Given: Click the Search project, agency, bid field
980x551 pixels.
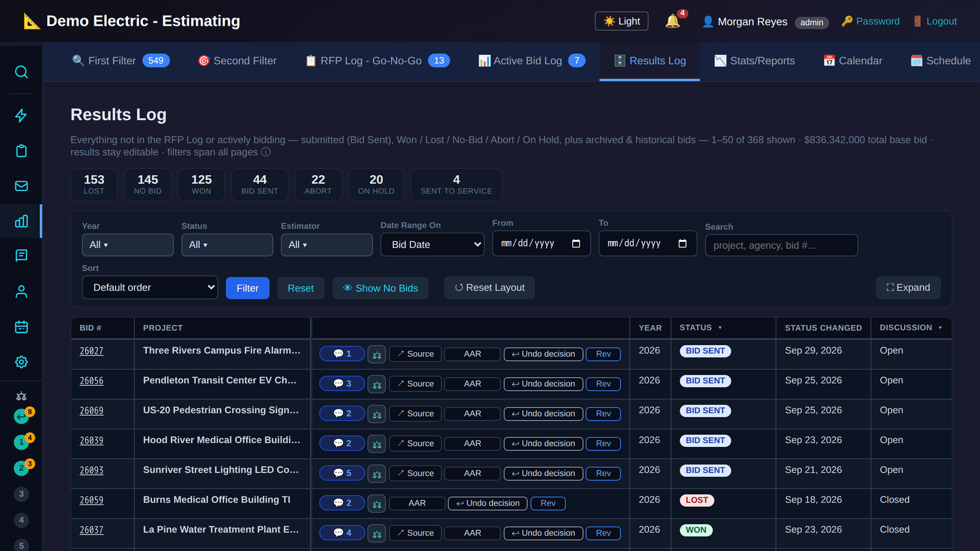Looking at the screenshot, I should coord(781,246).
